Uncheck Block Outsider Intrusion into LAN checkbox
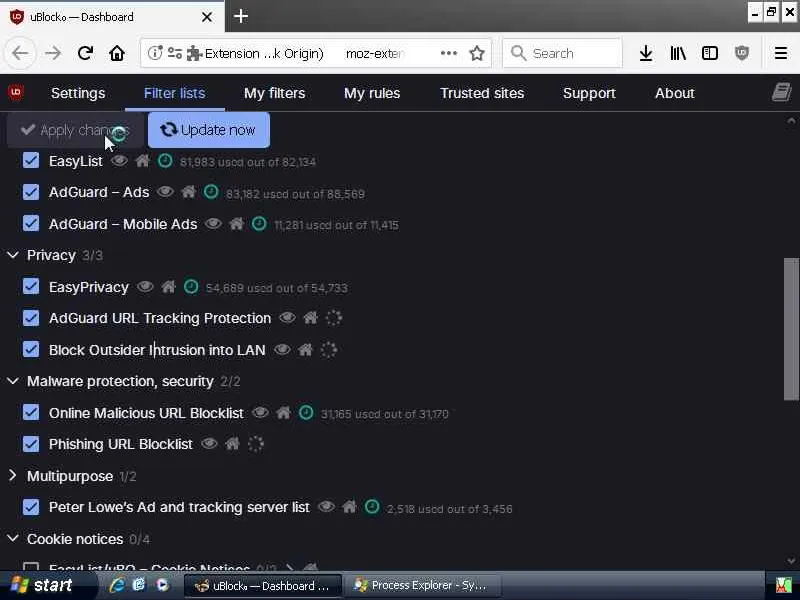Viewport: 800px width, 600px height. [x=31, y=349]
